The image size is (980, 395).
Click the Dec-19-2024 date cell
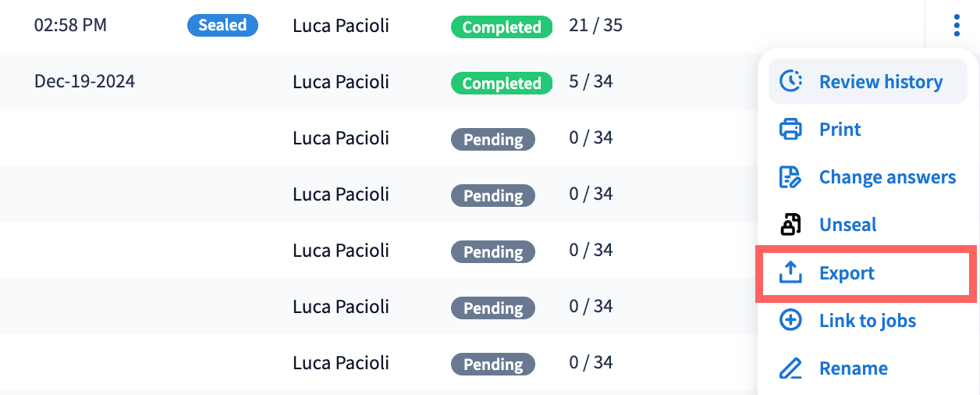pyautogui.click(x=84, y=81)
